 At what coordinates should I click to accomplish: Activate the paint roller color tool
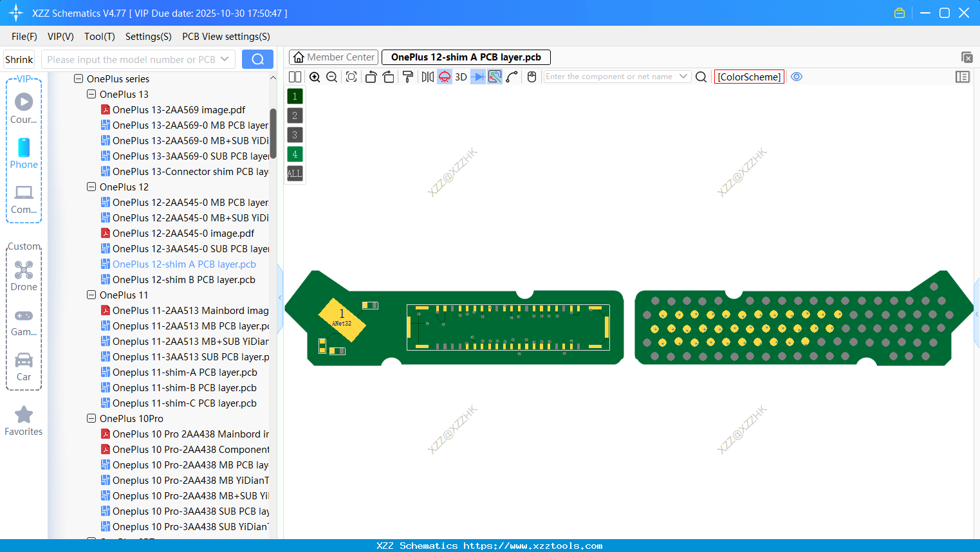point(407,77)
